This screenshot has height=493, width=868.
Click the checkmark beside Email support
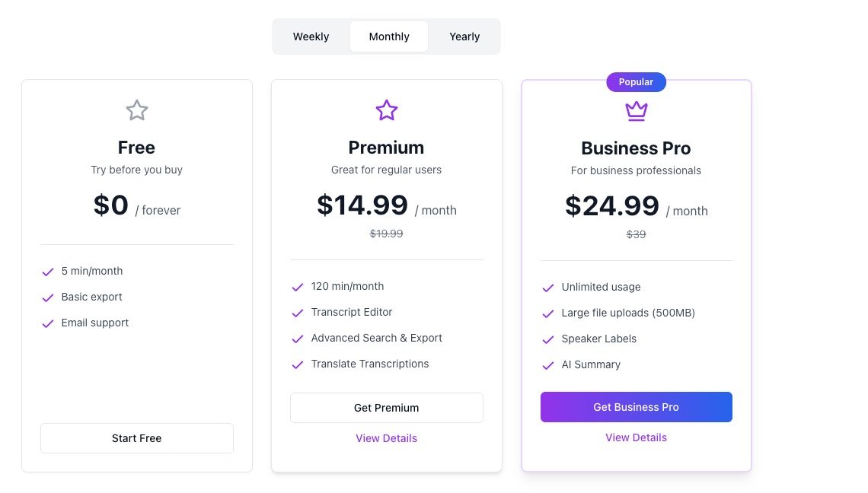48,323
